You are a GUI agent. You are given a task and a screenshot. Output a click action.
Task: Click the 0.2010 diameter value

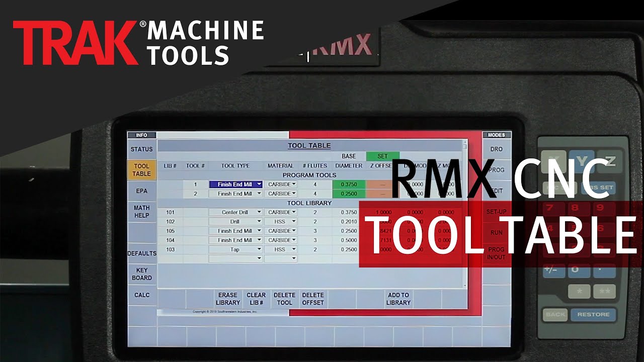[349, 221]
